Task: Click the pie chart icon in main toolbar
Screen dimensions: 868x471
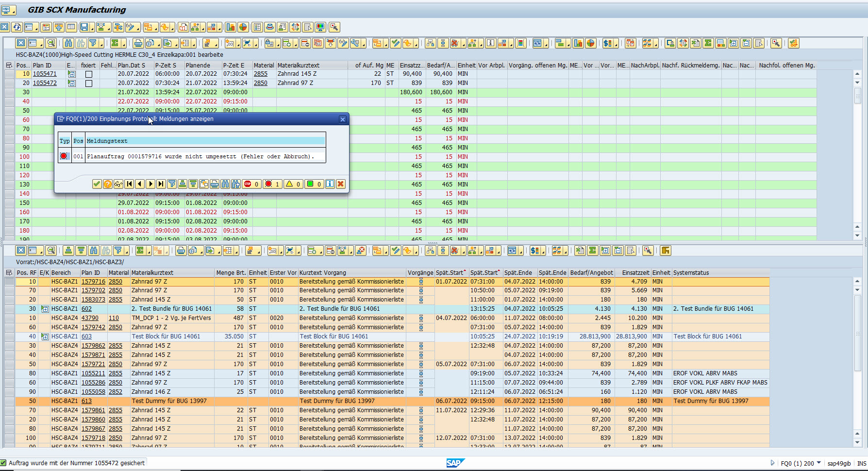Action: 243,27
